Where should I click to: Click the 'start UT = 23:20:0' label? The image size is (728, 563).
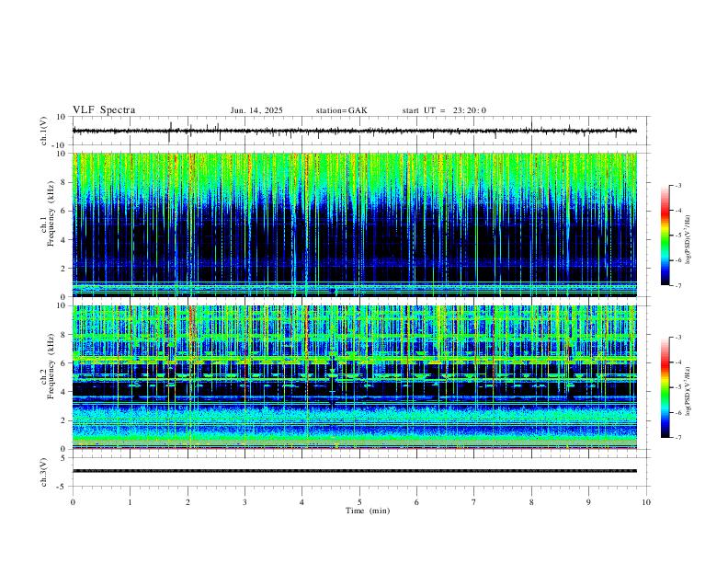point(444,110)
